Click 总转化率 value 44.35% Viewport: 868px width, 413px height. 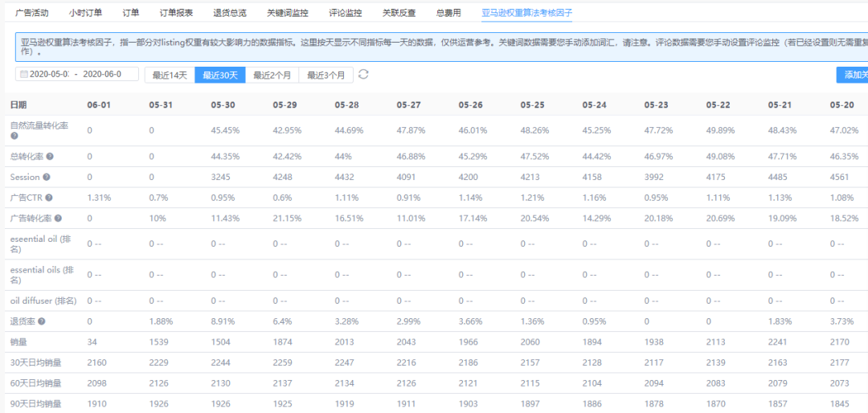[x=225, y=157]
